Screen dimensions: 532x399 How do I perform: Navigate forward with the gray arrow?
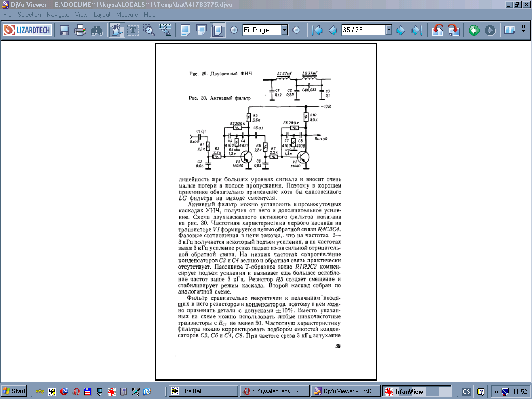[489, 30]
